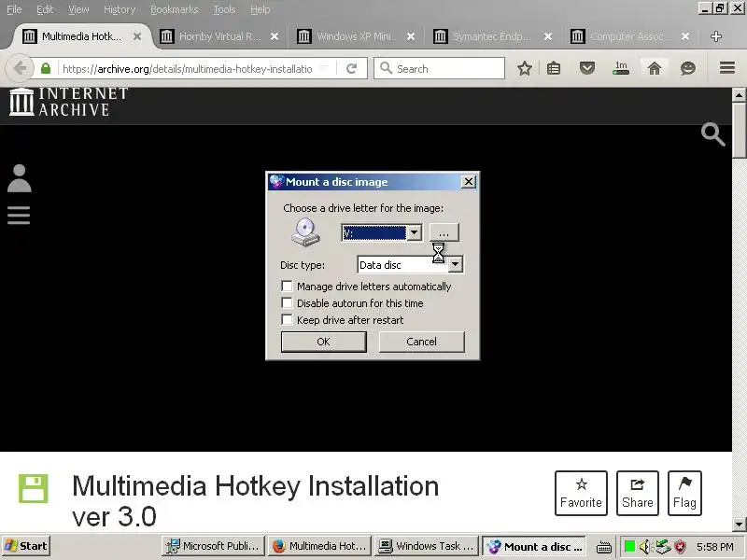Click the reload page icon
747x560 pixels.
coord(352,68)
